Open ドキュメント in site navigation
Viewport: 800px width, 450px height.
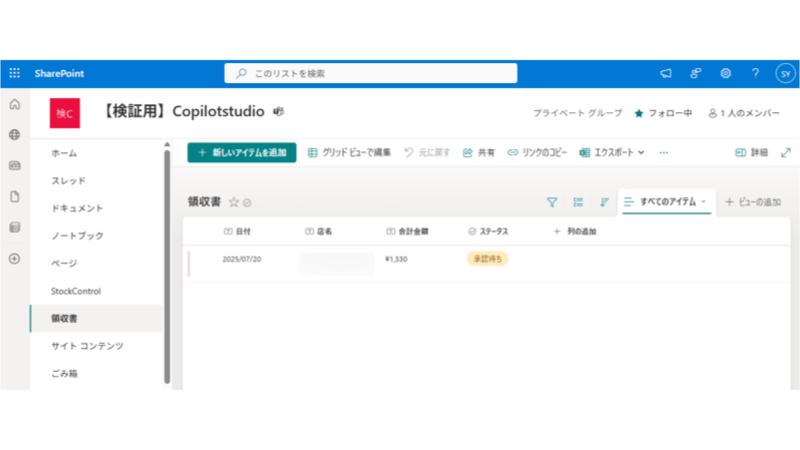click(77, 208)
